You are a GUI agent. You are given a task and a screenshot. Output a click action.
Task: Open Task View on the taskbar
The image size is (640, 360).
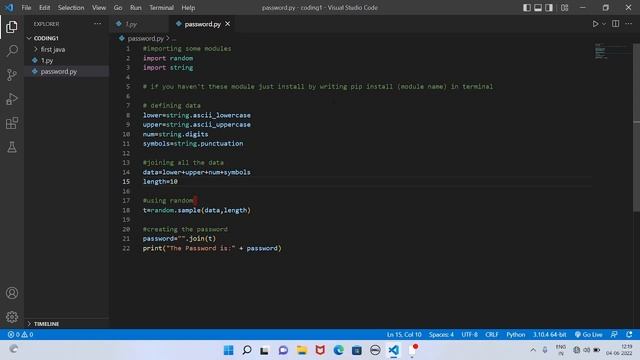click(x=264, y=350)
